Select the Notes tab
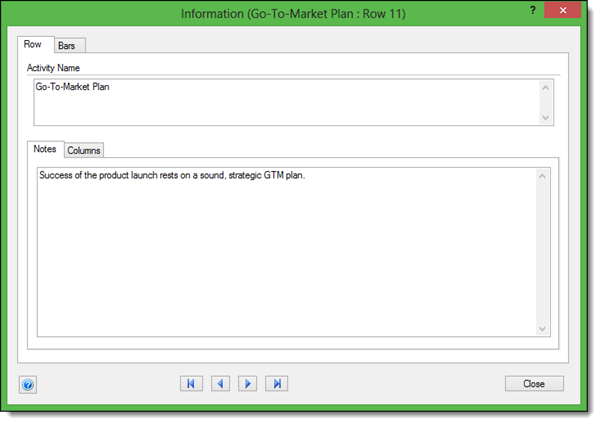This screenshot has height=424, width=600. (x=45, y=149)
